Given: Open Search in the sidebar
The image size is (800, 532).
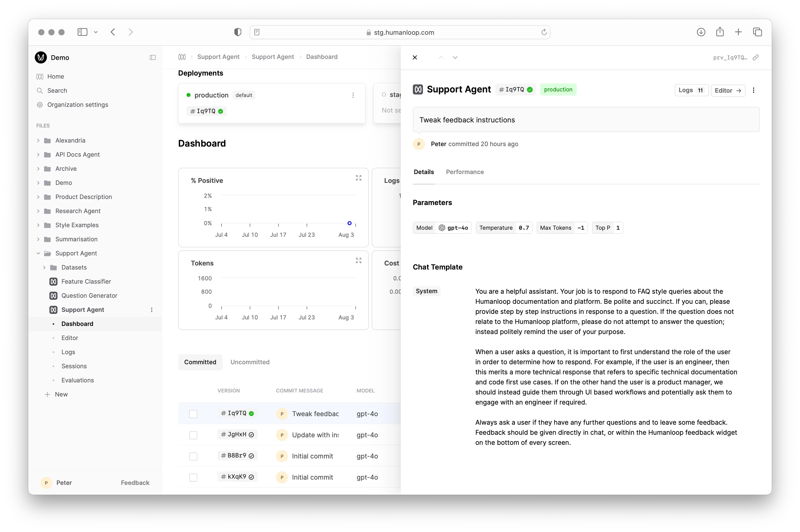Looking at the screenshot, I should tap(57, 91).
